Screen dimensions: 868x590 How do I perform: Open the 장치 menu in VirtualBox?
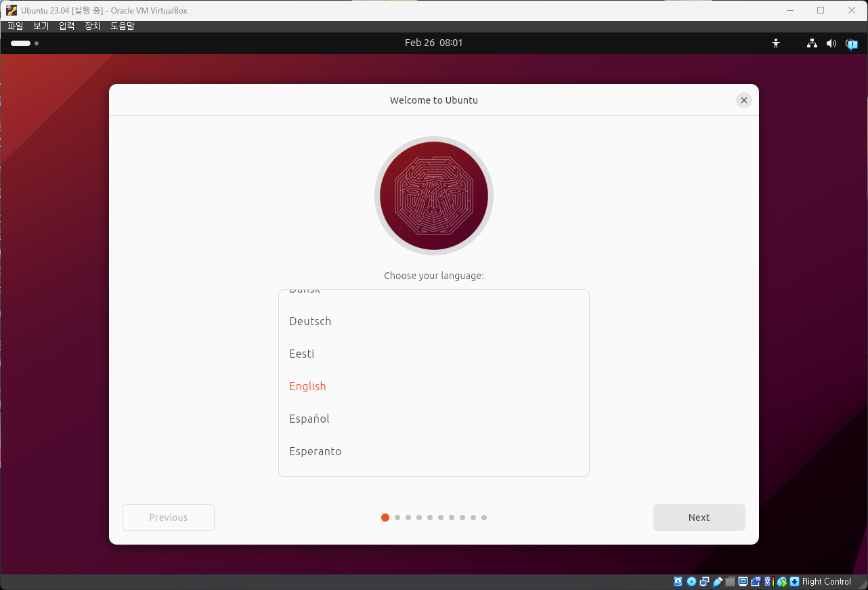tap(93, 26)
